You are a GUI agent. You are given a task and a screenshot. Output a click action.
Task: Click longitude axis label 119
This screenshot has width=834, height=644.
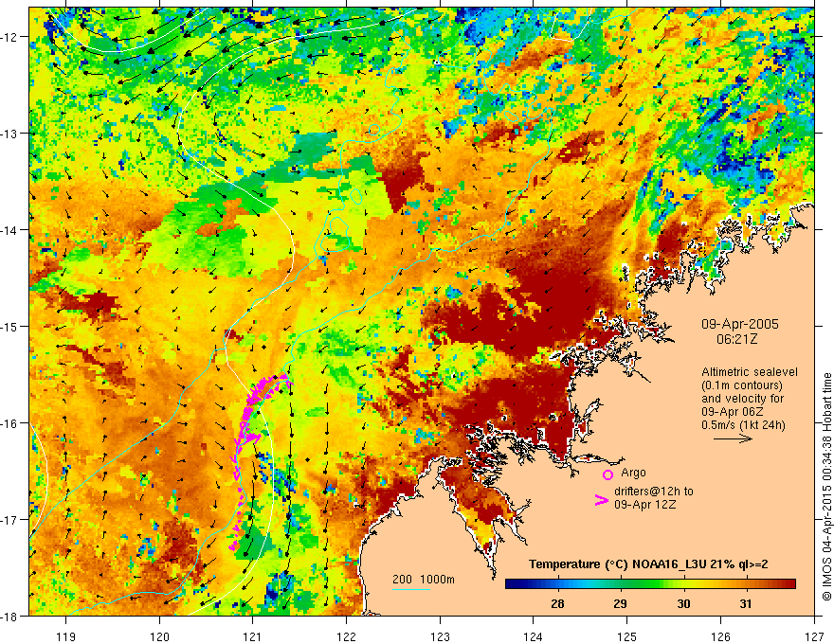click(x=66, y=636)
